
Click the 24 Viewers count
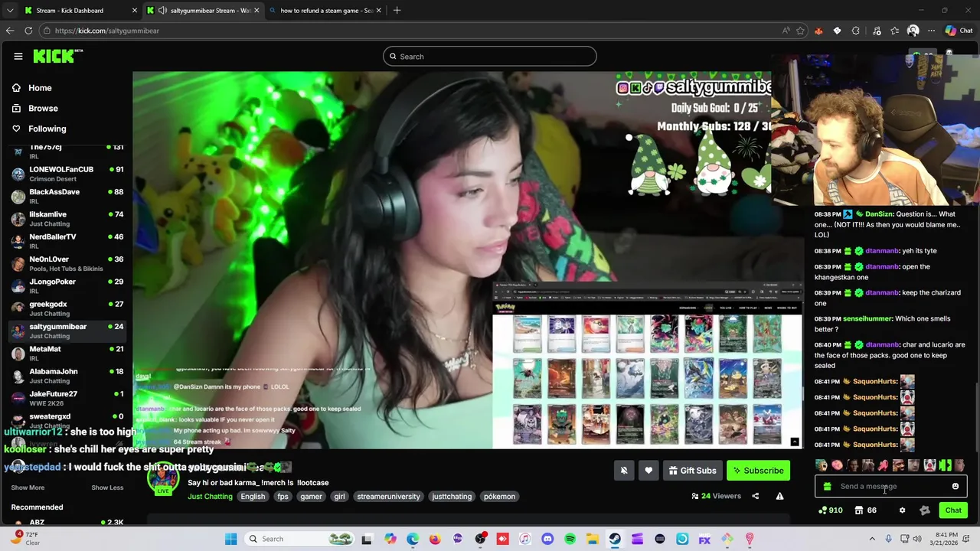[x=717, y=496]
